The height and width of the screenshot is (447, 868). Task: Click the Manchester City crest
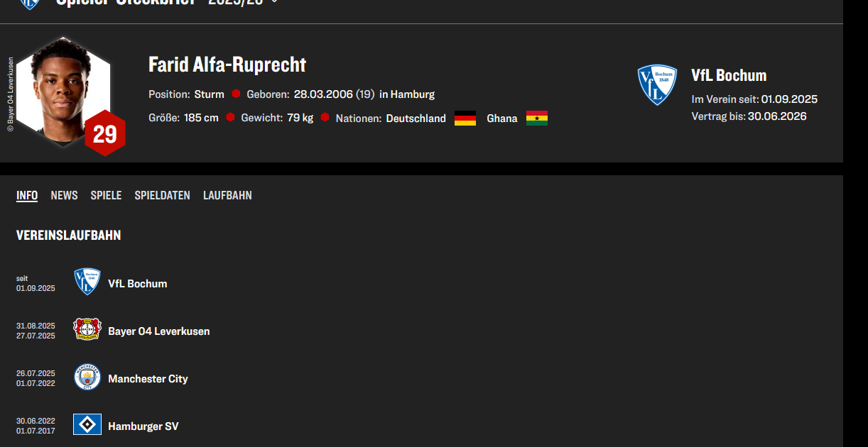(x=87, y=377)
